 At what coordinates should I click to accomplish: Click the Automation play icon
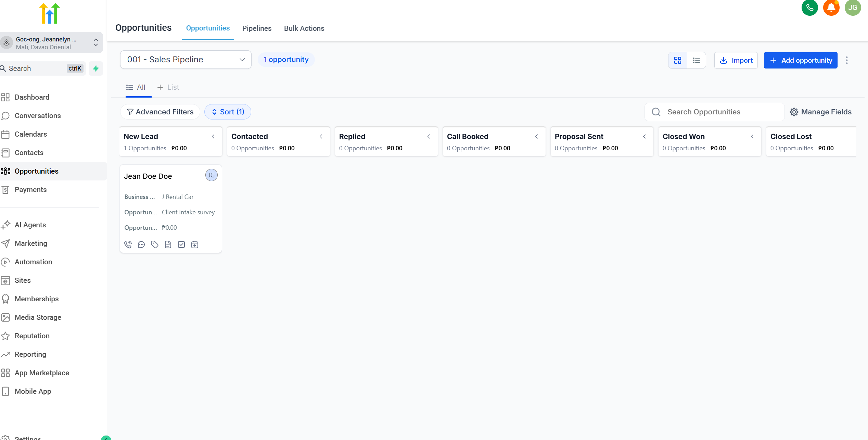5,262
